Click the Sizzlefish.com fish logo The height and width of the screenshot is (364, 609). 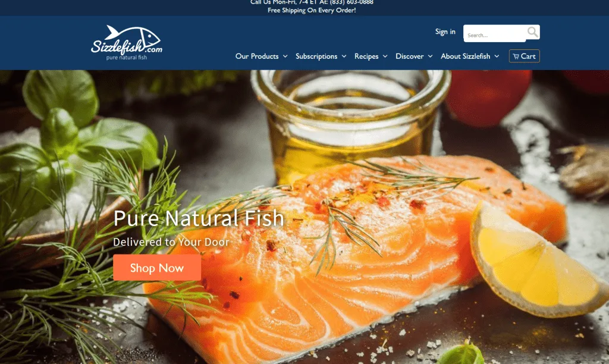pos(127,43)
